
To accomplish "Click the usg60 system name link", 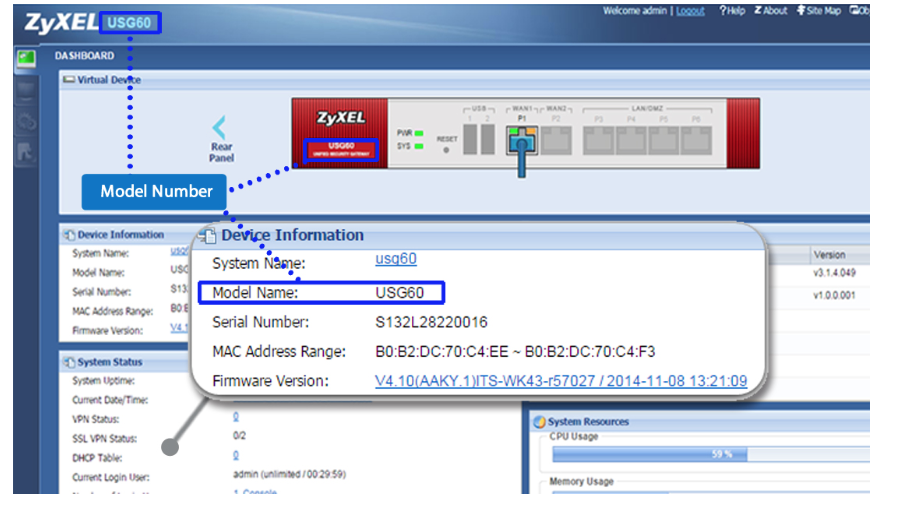I will coord(396,258).
